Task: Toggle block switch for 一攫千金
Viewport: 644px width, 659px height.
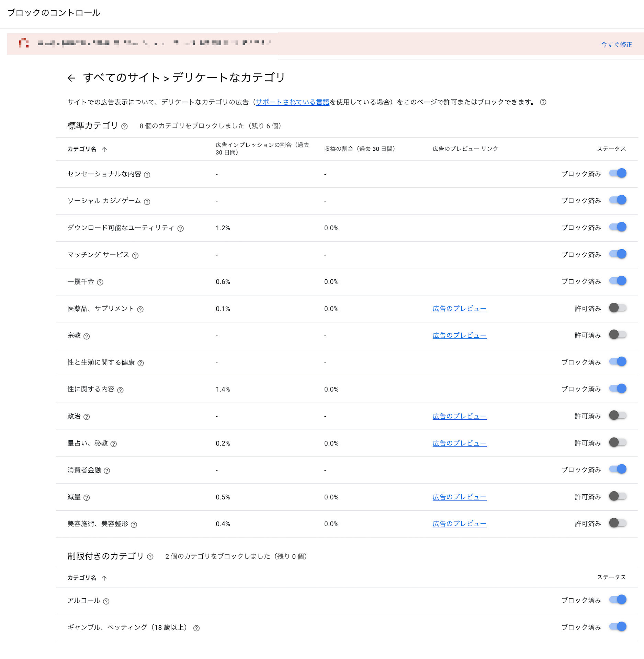Action: click(618, 281)
